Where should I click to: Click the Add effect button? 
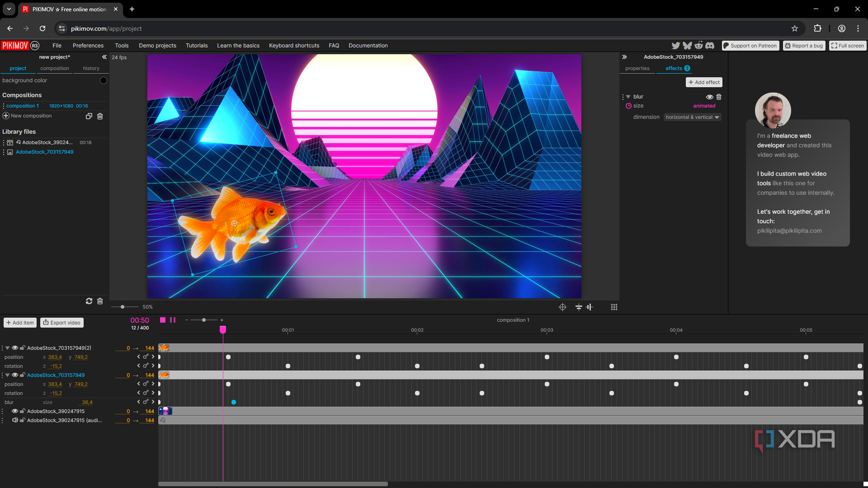point(704,83)
